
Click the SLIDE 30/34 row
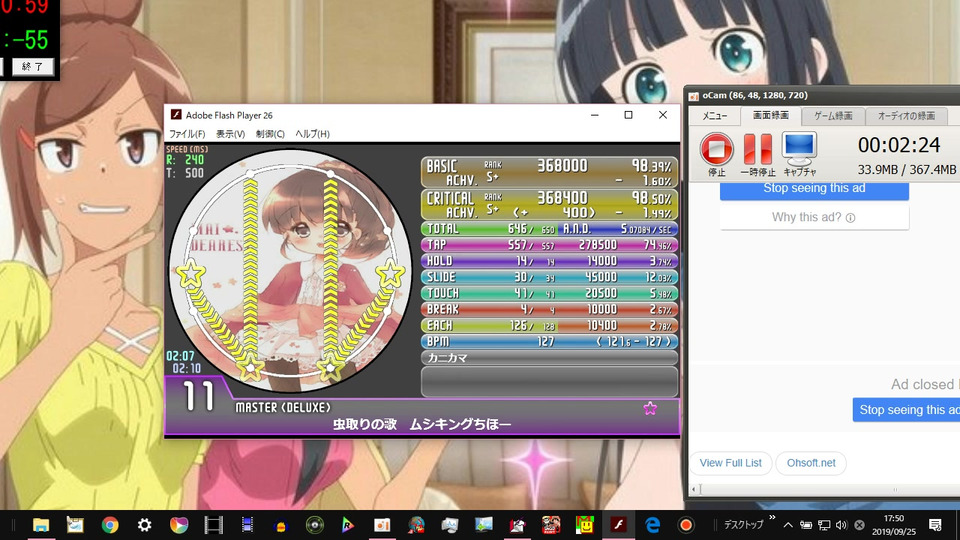(x=549, y=277)
